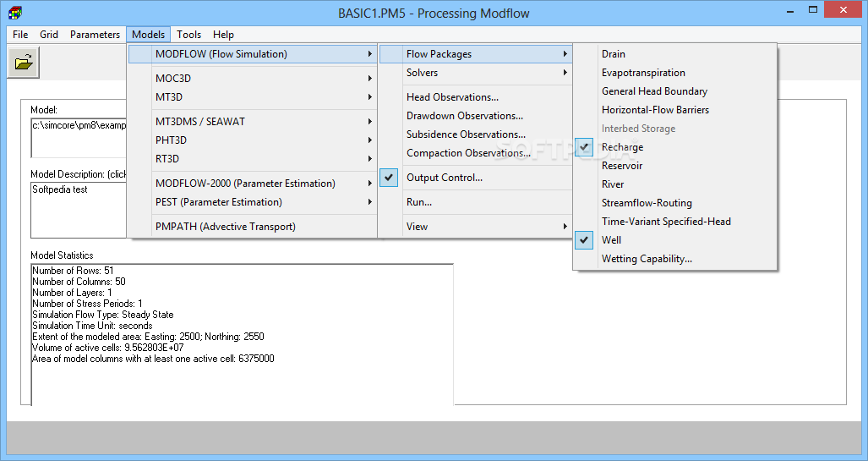Image resolution: width=868 pixels, height=461 pixels.
Task: Click the Models menu
Action: [x=149, y=35]
